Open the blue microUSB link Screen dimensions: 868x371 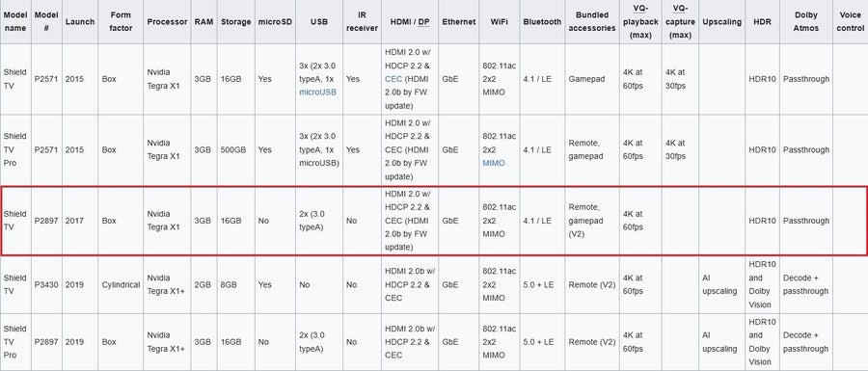pos(317,93)
